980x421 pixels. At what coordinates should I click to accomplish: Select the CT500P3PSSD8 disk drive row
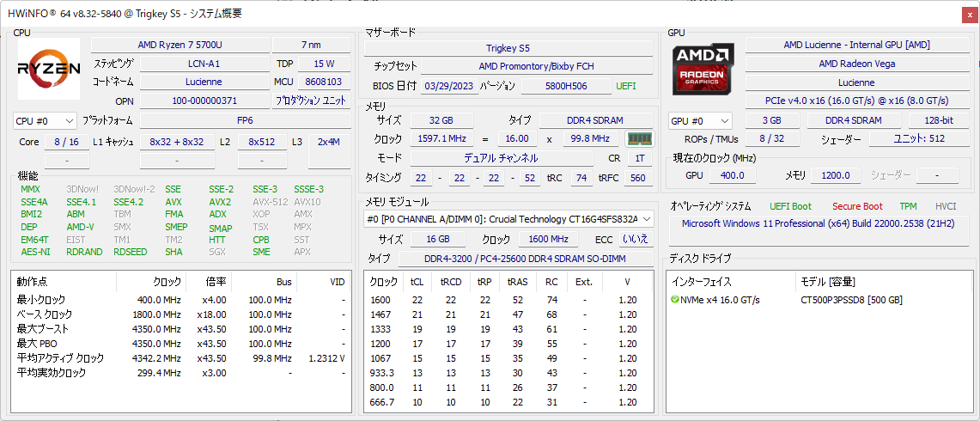[818, 300]
